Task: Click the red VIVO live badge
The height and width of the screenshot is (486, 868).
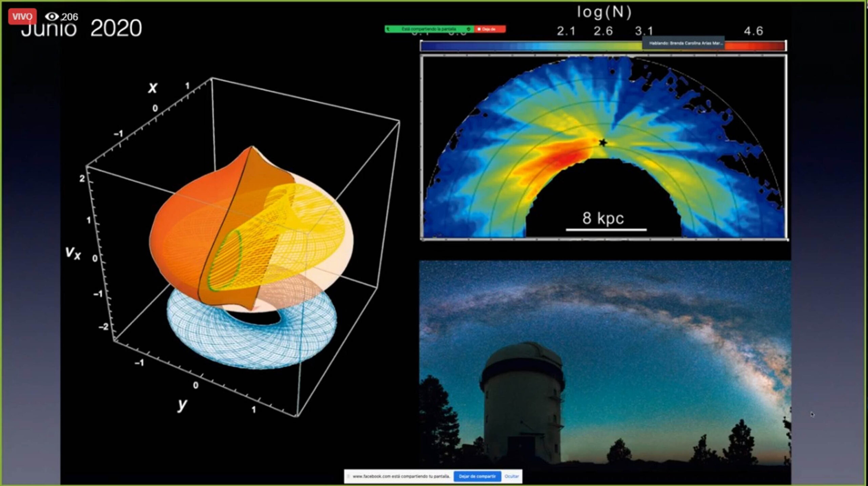Action: (22, 17)
